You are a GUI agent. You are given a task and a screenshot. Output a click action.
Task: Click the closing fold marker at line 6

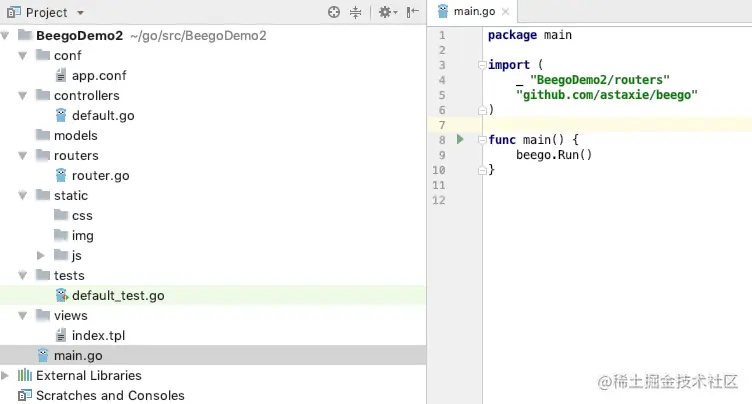click(482, 110)
